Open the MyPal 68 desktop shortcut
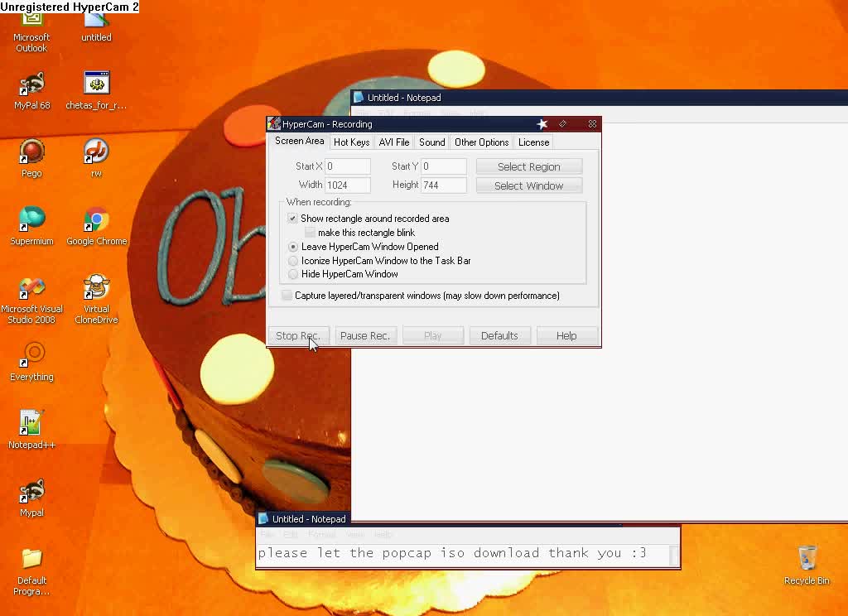 tap(32, 91)
